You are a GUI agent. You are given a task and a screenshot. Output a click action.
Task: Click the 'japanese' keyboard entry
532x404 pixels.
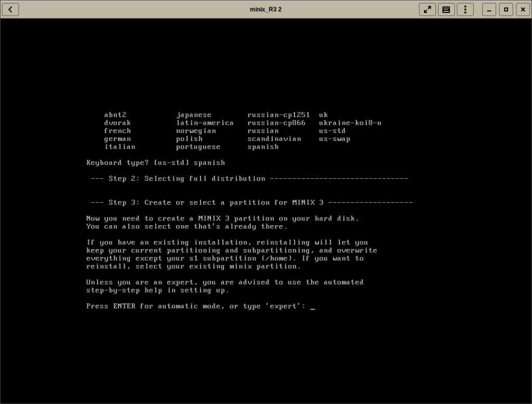click(x=194, y=115)
